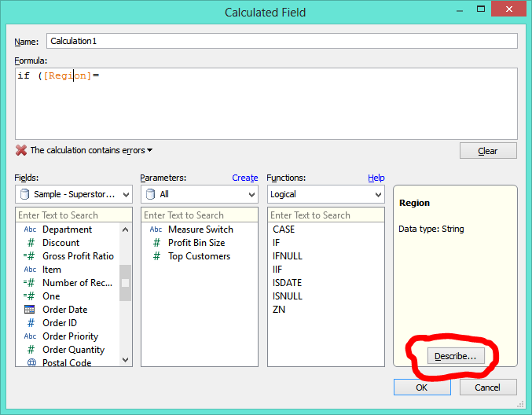Click the red error X icon
Screen dimensions: 532x415
coord(21,150)
